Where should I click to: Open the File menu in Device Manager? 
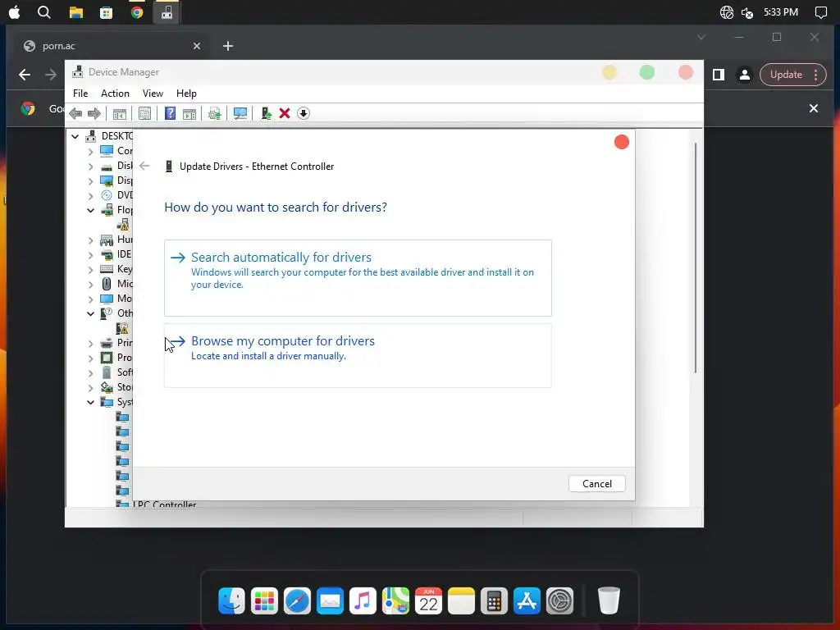[x=80, y=94]
